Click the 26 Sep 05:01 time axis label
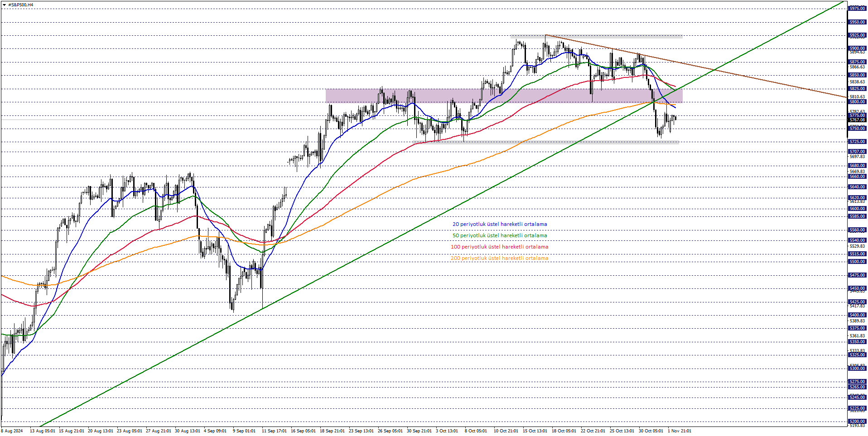868x436 pixels. click(x=390, y=431)
